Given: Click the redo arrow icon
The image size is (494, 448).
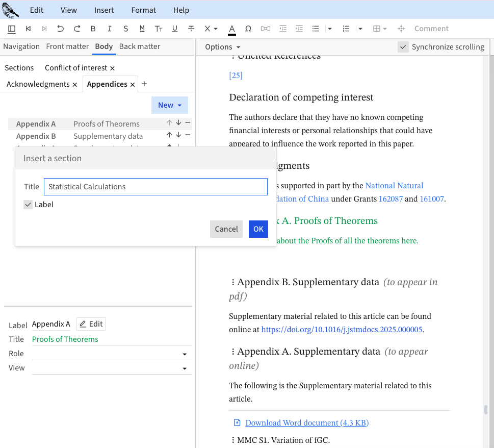Looking at the screenshot, I should [77, 29].
